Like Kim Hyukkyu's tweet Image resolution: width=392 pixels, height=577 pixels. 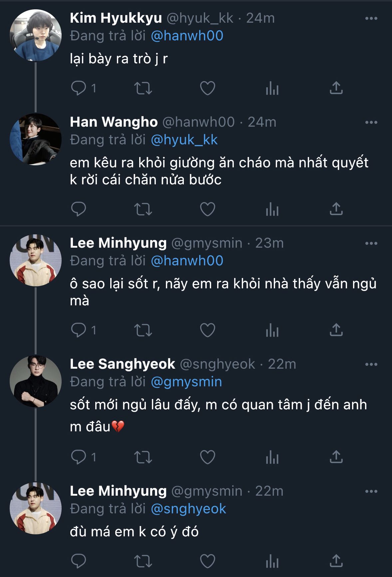click(207, 88)
